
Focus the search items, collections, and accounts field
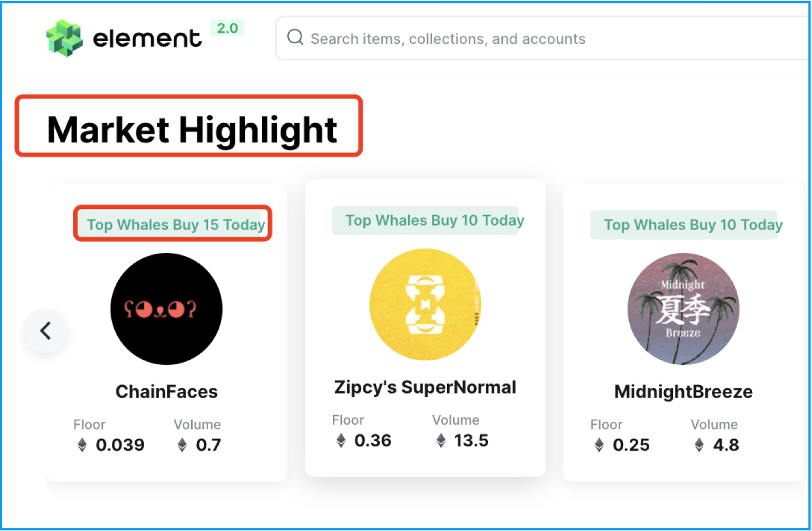543,38
